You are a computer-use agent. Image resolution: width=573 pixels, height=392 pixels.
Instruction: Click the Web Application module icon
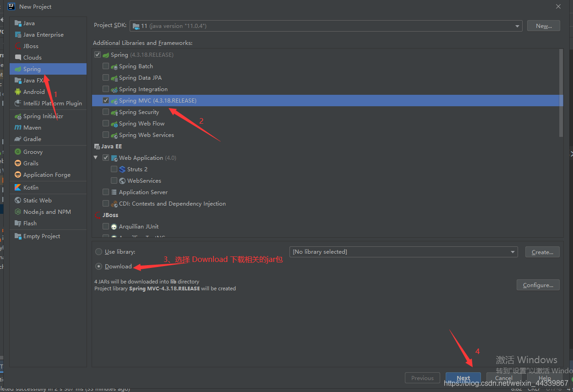point(114,158)
